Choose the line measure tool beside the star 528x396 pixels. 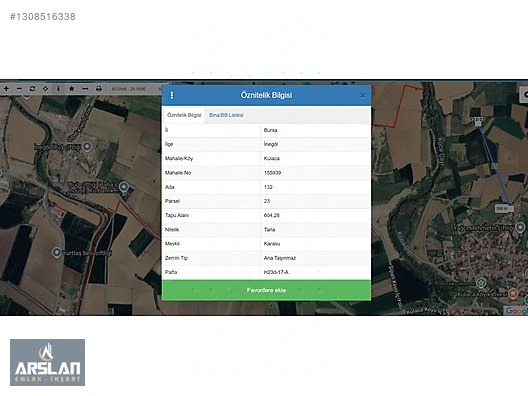tap(85, 89)
